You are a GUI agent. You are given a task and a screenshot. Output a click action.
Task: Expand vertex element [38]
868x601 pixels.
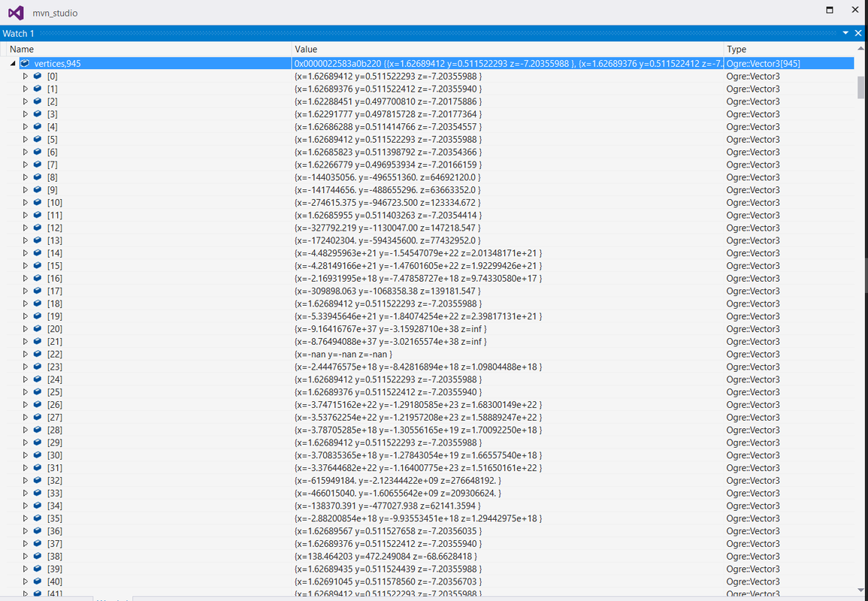pos(25,556)
